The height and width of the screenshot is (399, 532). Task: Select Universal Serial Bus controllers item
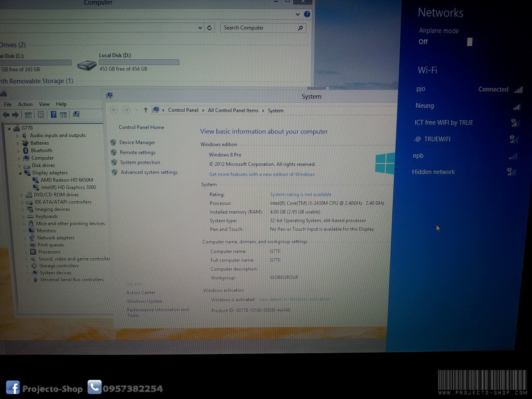coord(72,279)
